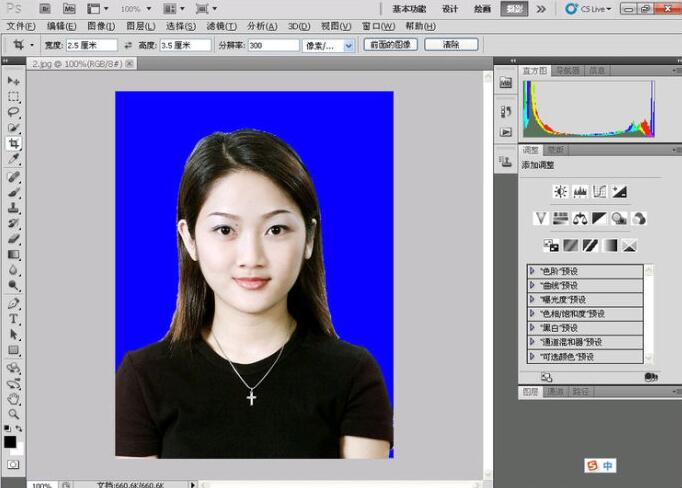Swap foreground and background colors
Screen dimensions: 682x488
19,429
